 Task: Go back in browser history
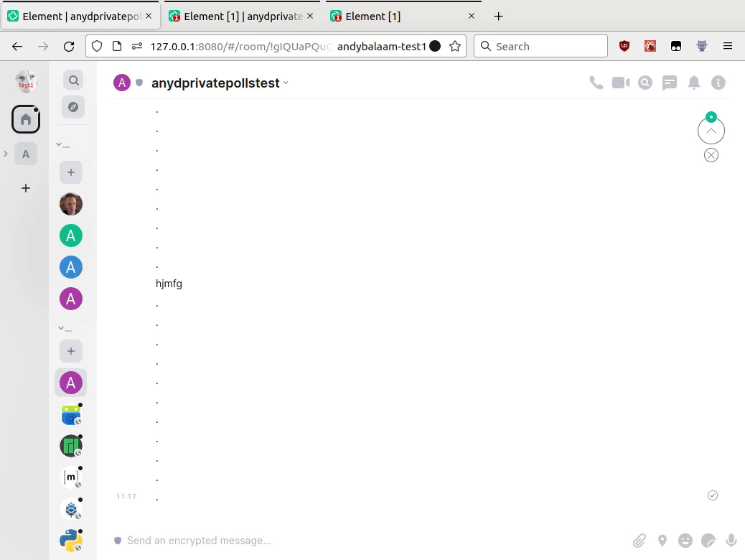[x=17, y=46]
